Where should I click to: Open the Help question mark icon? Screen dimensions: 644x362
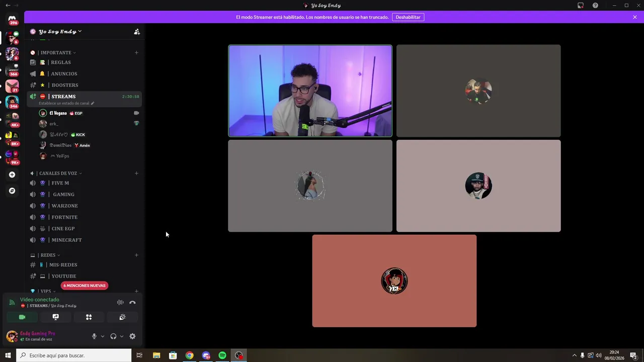(x=595, y=6)
